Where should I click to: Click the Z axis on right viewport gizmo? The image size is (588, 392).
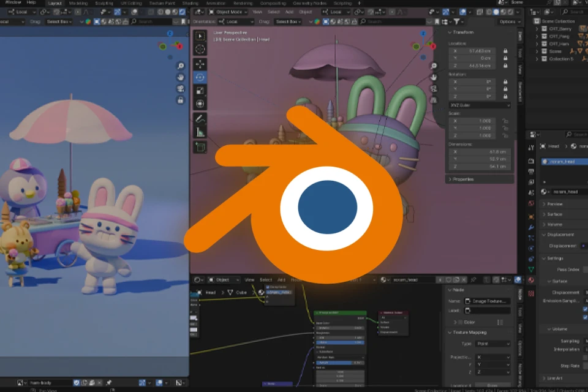tap(423, 34)
